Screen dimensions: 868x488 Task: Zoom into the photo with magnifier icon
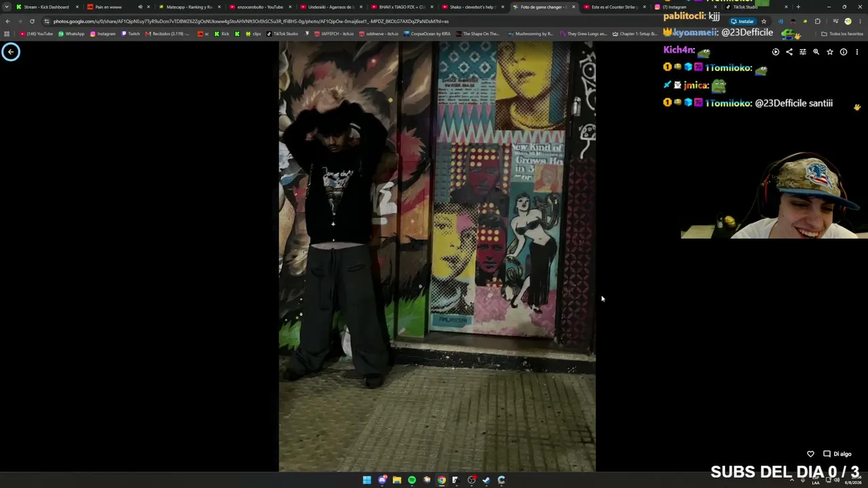816,52
